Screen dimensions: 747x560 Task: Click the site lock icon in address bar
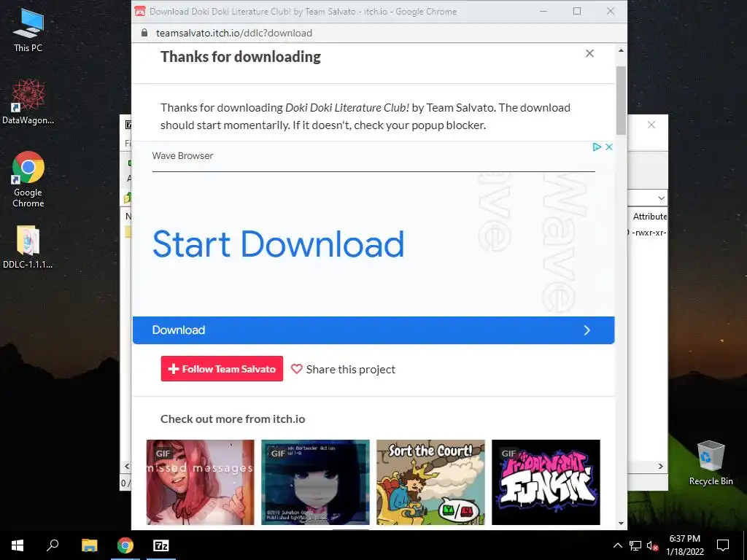point(144,33)
